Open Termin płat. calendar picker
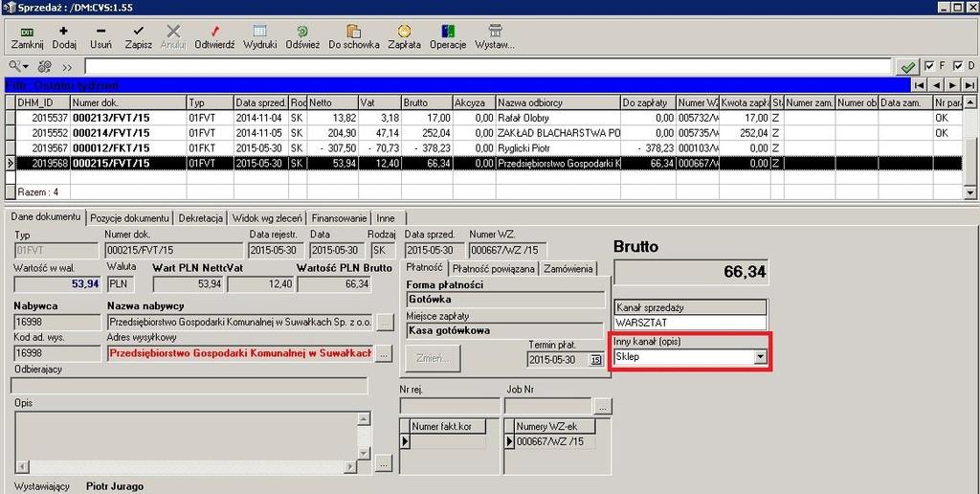The image size is (980, 494). pyautogui.click(x=595, y=360)
